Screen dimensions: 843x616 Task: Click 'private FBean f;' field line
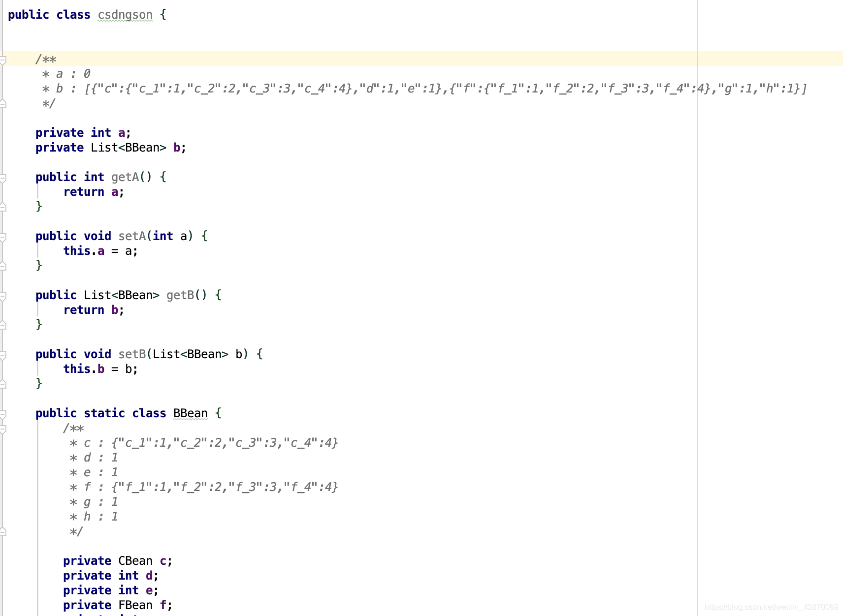[x=118, y=605]
